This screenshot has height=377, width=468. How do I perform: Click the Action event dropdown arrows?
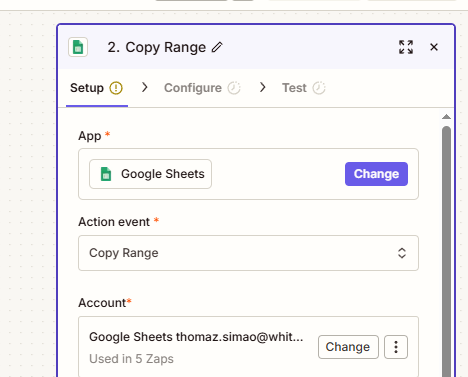(402, 253)
